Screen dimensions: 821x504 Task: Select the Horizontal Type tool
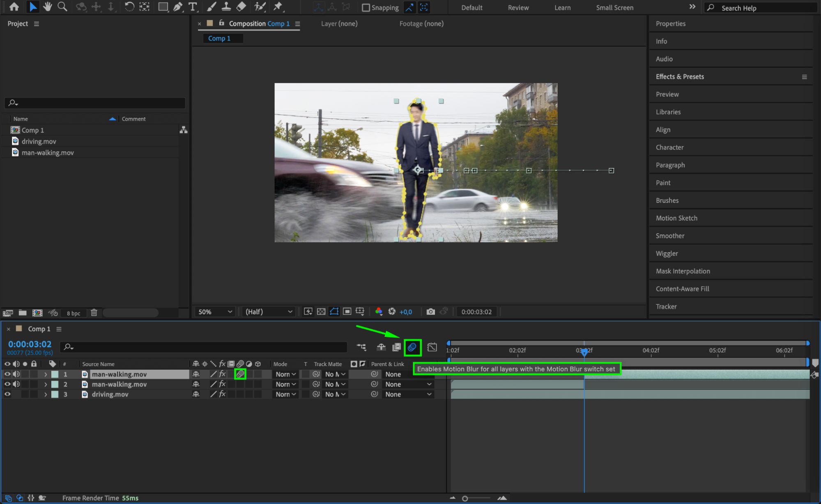pos(192,7)
